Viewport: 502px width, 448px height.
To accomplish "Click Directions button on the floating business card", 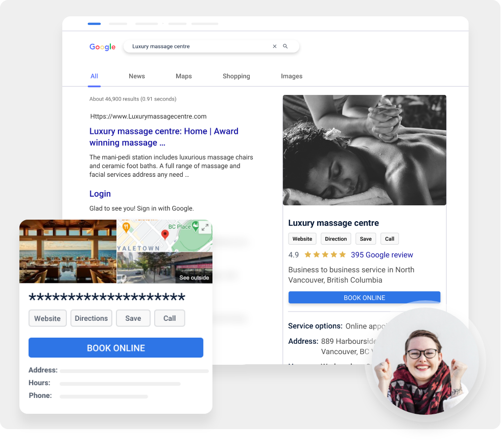I will coord(91,318).
